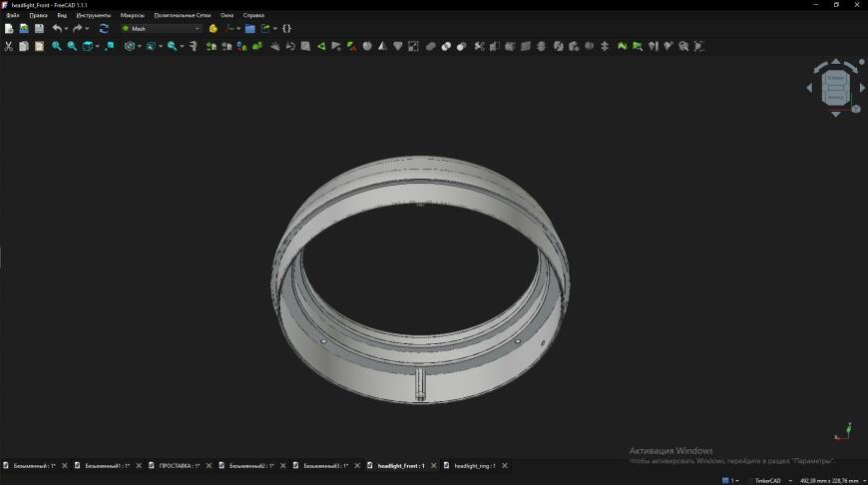This screenshot has height=485, width=868.
Task: Click the mesh union boolean icon
Action: click(431, 47)
